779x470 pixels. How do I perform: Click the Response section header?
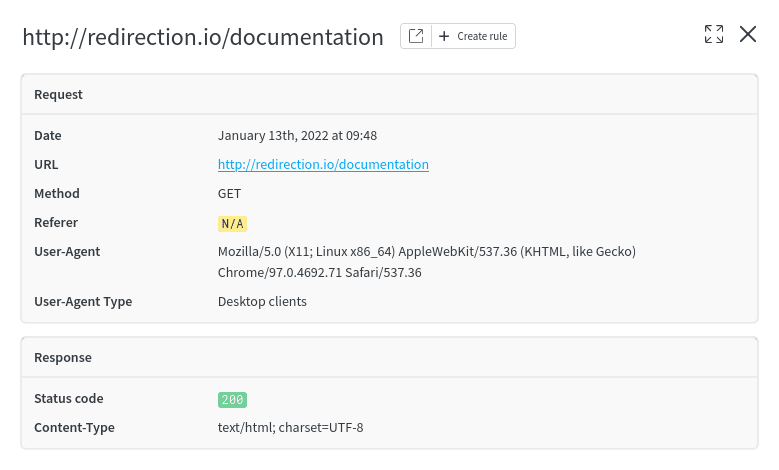(390, 357)
